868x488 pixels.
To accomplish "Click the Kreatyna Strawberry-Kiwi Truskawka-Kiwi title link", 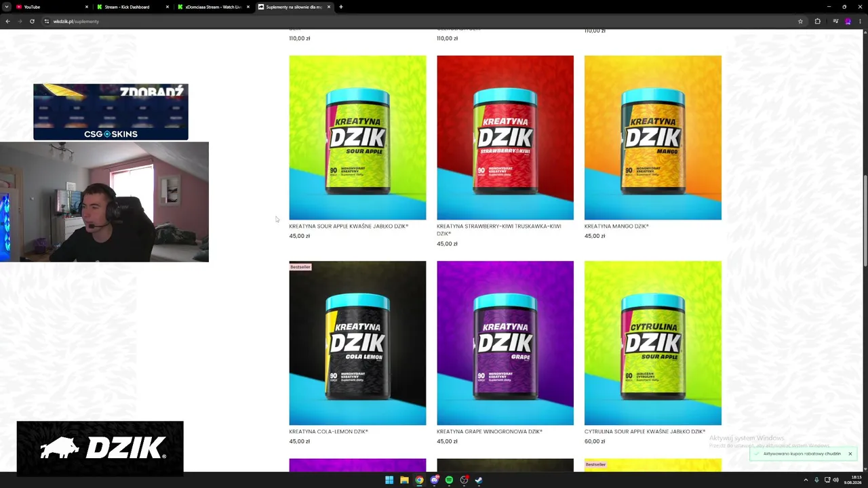I will tap(499, 230).
